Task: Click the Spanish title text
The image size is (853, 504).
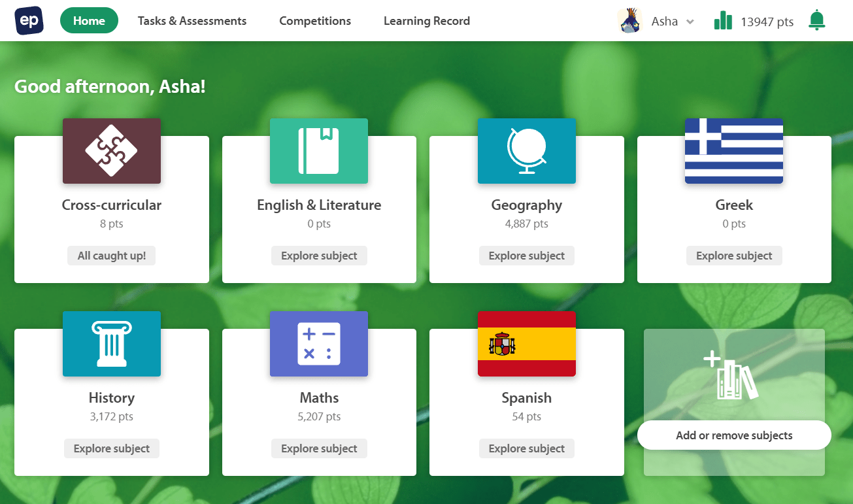Action: [x=527, y=398]
